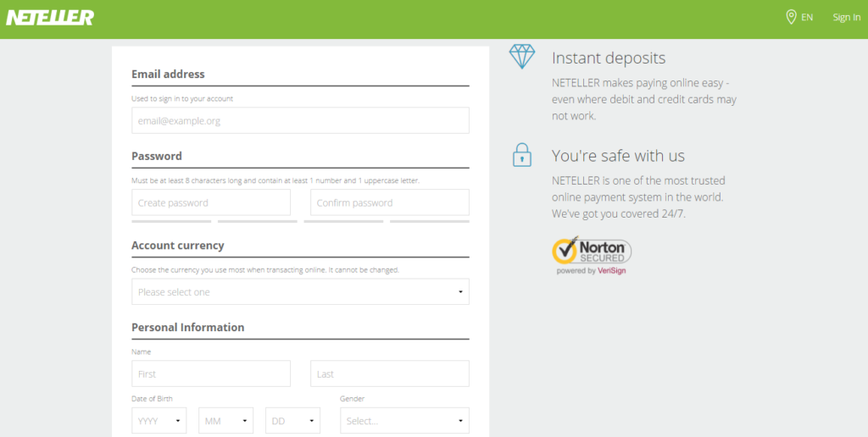The height and width of the screenshot is (437, 868).
Task: Click the 'powered by VeriSign' text
Action: click(591, 271)
